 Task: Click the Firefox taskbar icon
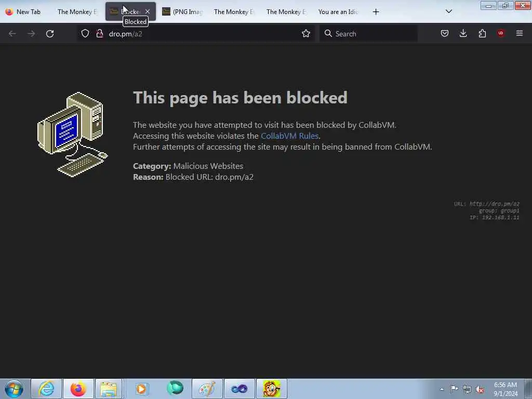pyautogui.click(x=78, y=389)
